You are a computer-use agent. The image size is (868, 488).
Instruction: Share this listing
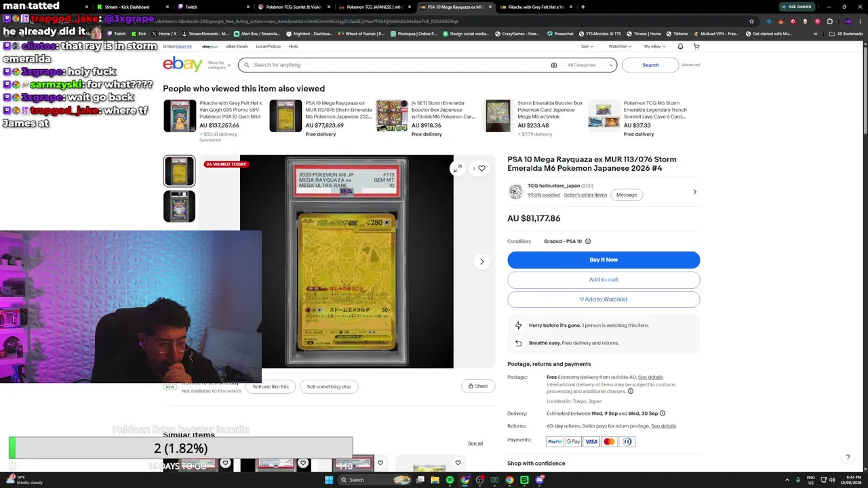pos(478,386)
